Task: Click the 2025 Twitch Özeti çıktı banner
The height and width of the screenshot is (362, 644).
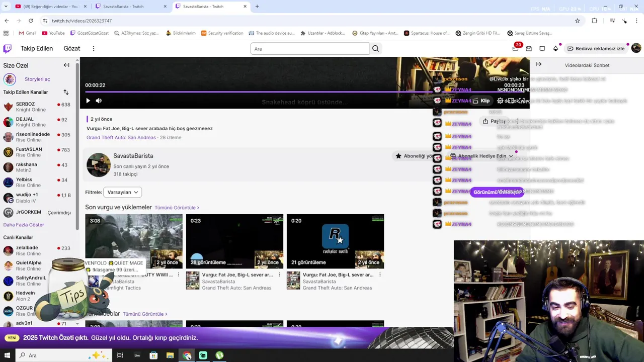Action: click(226, 338)
